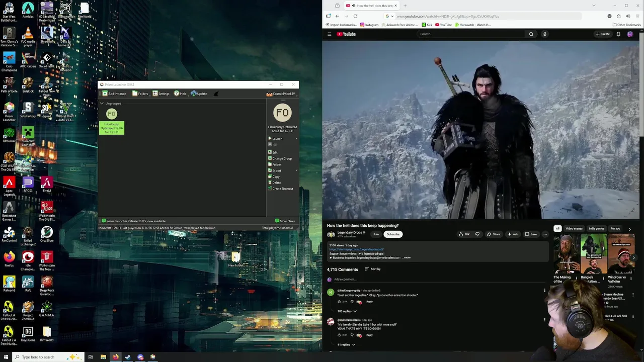
Task: Open the New folder on desktop
Action: [235, 259]
